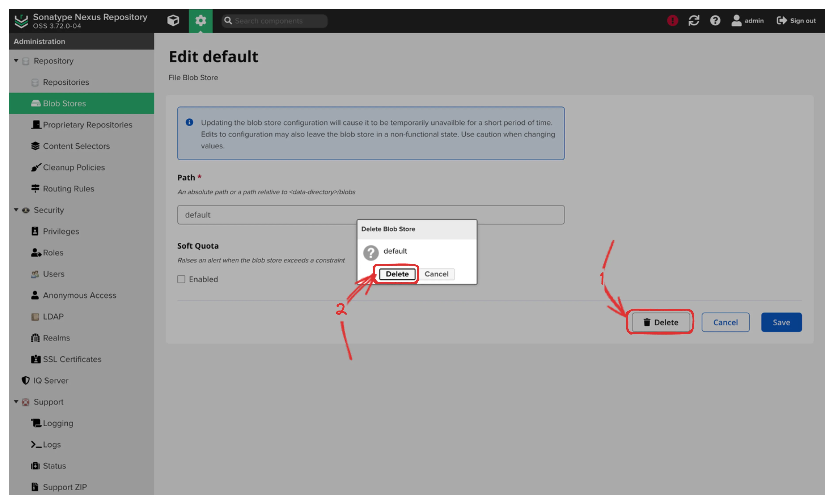Click Sign out
This screenshot has width=834, height=504.
tap(796, 21)
